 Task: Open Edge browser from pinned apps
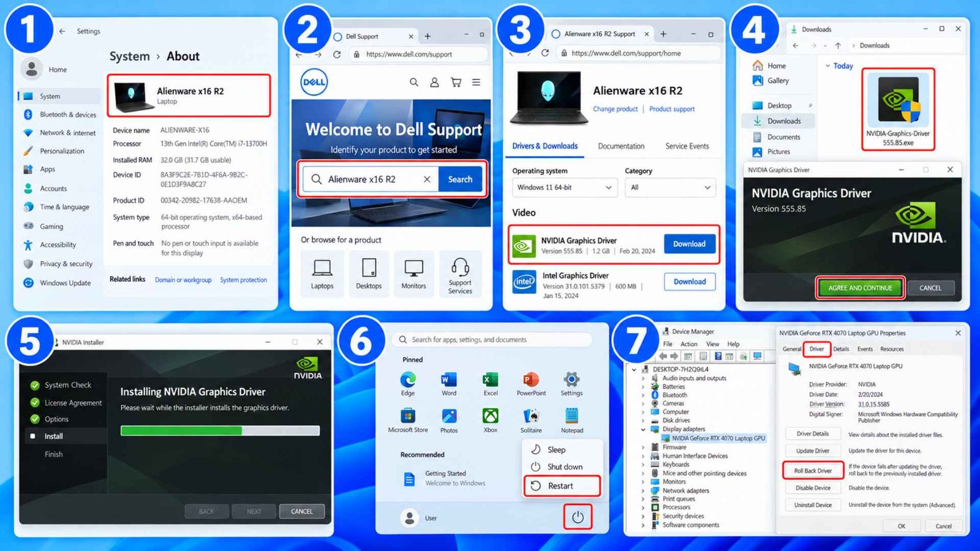click(408, 383)
